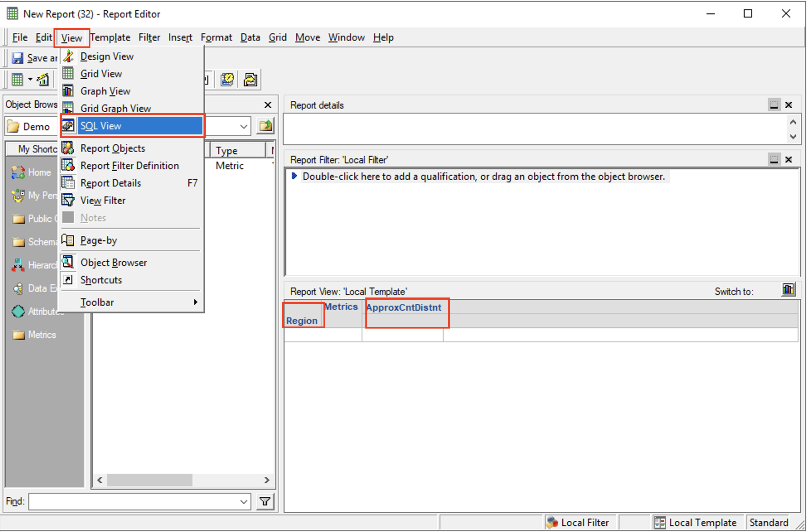Open the Demo folder dropdown

tap(244, 126)
